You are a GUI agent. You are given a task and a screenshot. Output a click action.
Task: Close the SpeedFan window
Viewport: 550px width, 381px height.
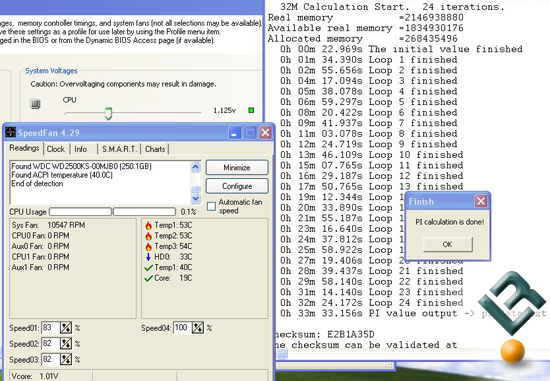coord(266,133)
